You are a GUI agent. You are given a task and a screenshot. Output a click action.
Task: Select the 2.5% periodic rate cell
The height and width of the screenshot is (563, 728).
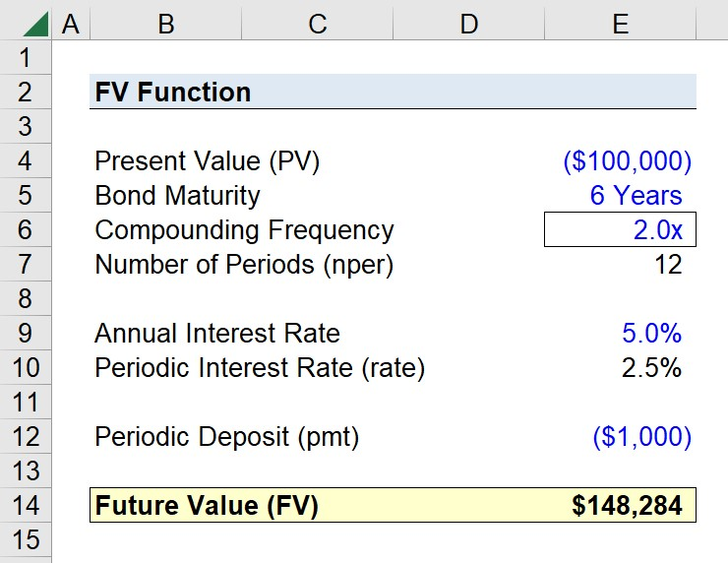tap(651, 368)
